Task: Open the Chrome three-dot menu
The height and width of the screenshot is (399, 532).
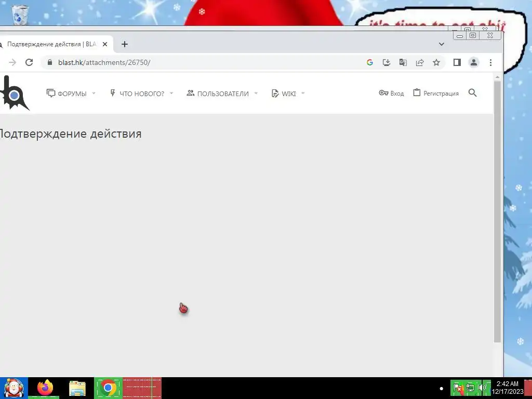Action: coord(490,62)
